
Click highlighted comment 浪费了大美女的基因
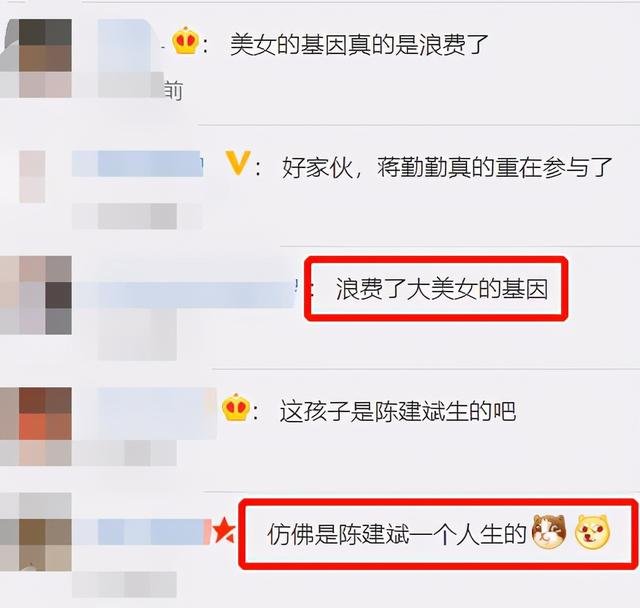pos(442,289)
